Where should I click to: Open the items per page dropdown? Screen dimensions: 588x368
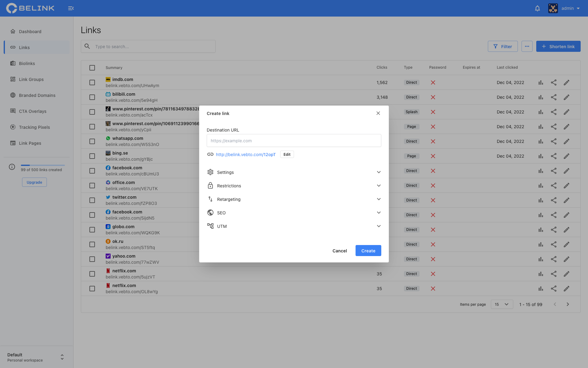tap(502, 304)
